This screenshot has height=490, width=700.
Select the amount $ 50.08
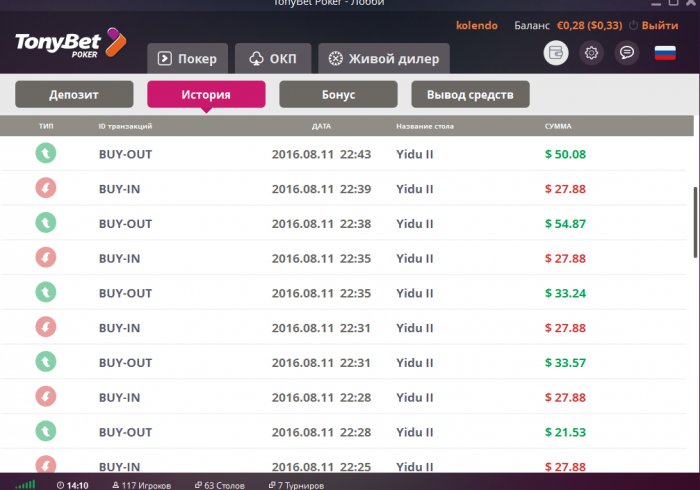(565, 154)
